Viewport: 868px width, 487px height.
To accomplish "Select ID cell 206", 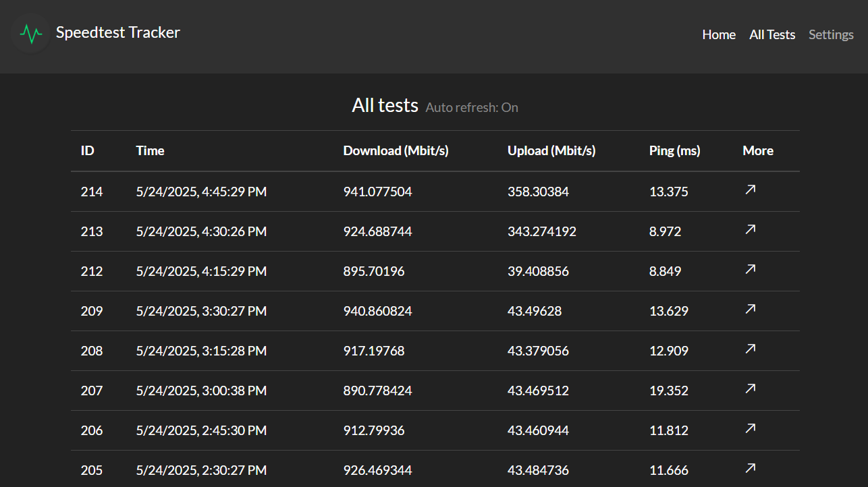I will click(x=92, y=430).
